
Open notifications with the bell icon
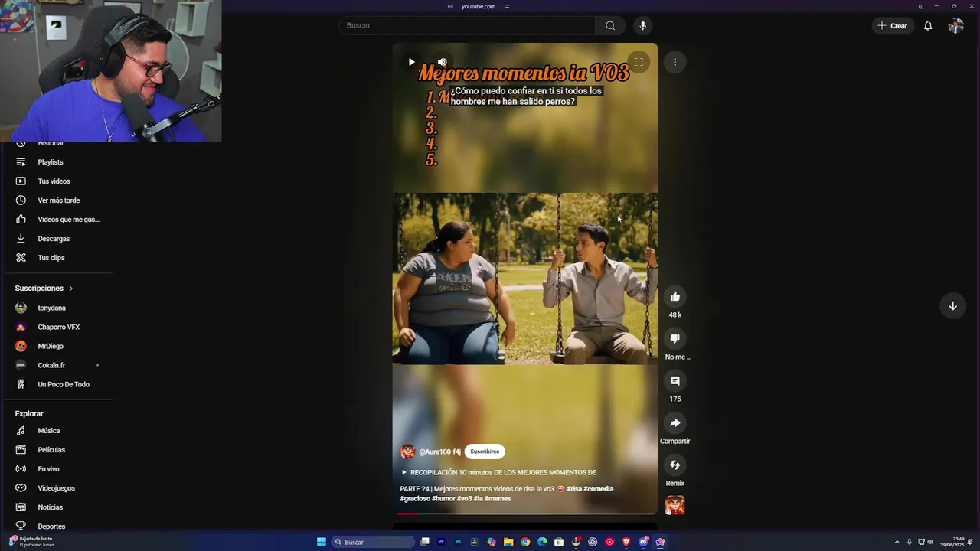[928, 26]
